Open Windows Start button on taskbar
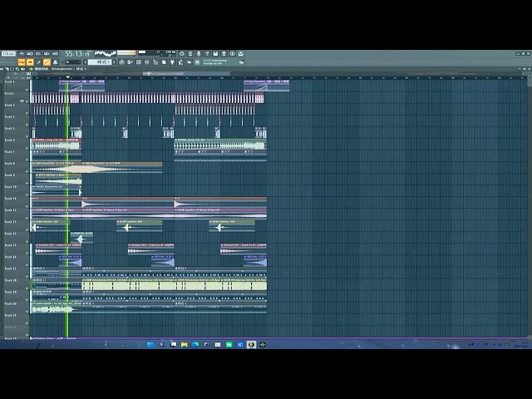Viewport: 532px width, 399px height. (150, 345)
